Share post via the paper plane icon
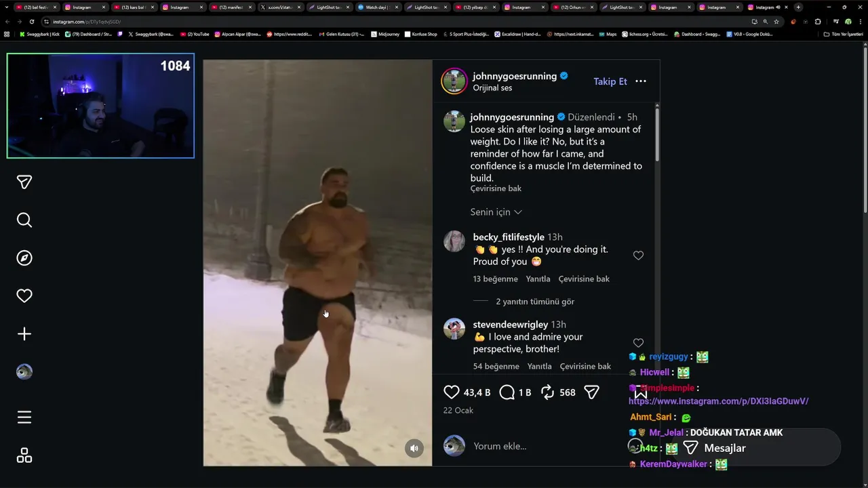The image size is (868, 488). (591, 392)
